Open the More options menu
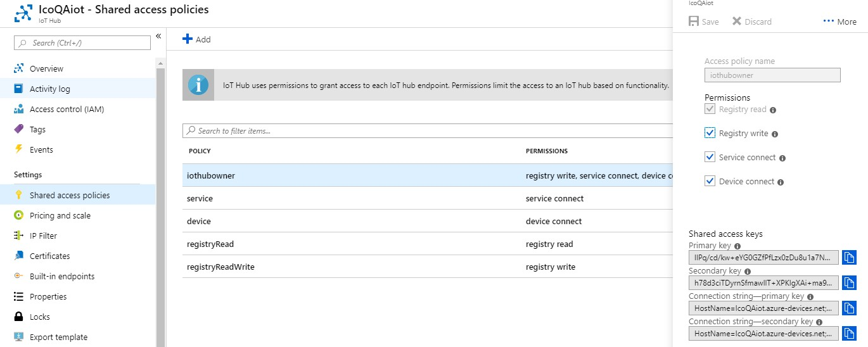The width and height of the screenshot is (868, 347). pos(839,22)
